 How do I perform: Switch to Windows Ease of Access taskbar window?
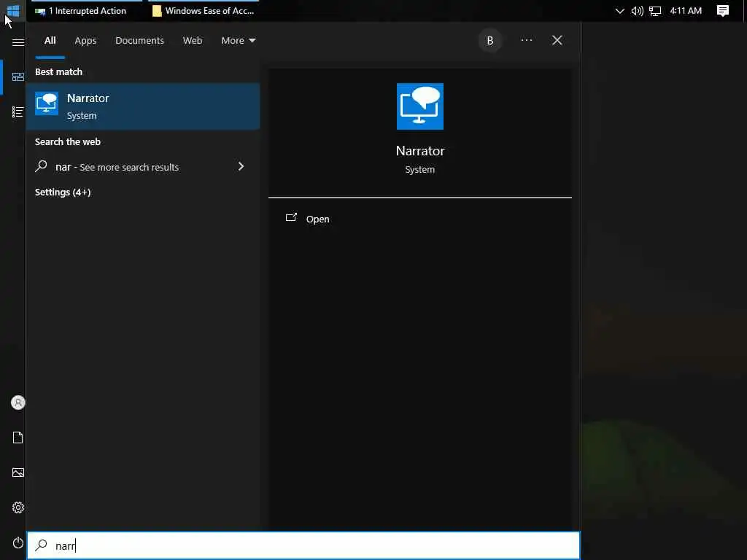[x=204, y=10]
